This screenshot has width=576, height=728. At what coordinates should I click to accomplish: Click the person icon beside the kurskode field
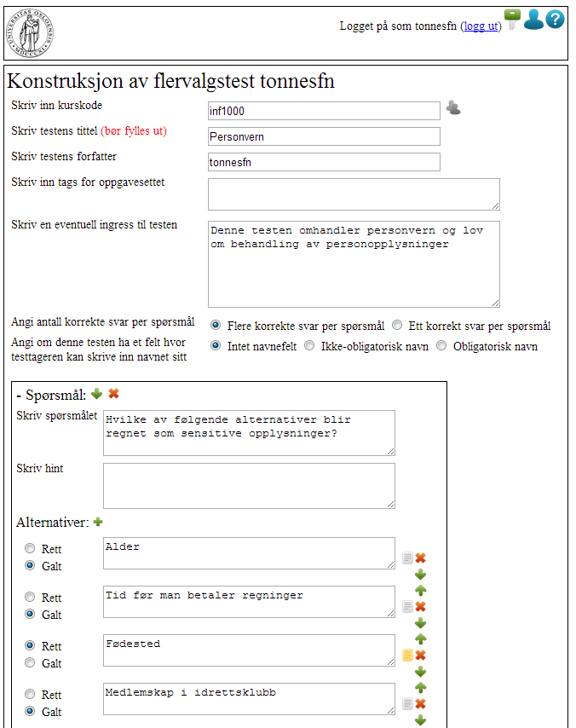[x=452, y=108]
